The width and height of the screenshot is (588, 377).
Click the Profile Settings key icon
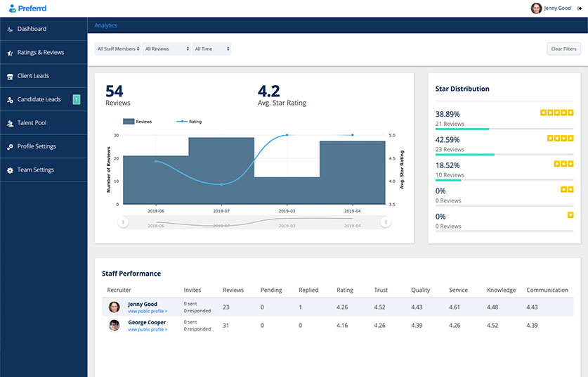[x=10, y=147]
